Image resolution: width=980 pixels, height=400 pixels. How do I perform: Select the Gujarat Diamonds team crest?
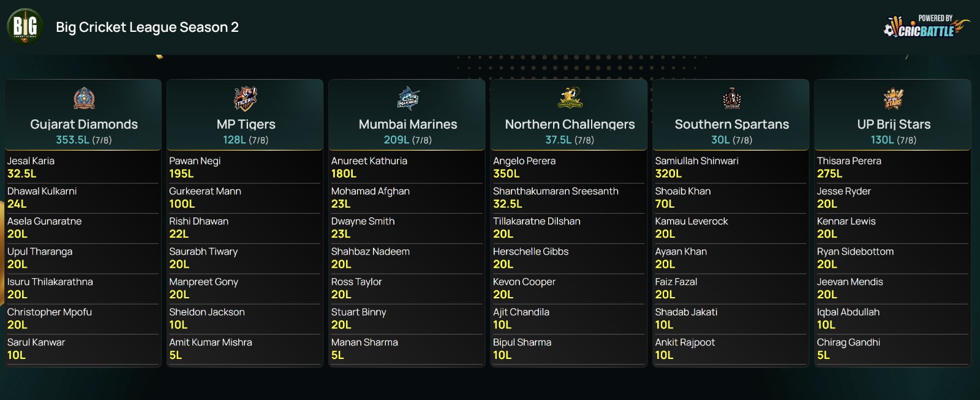(84, 99)
